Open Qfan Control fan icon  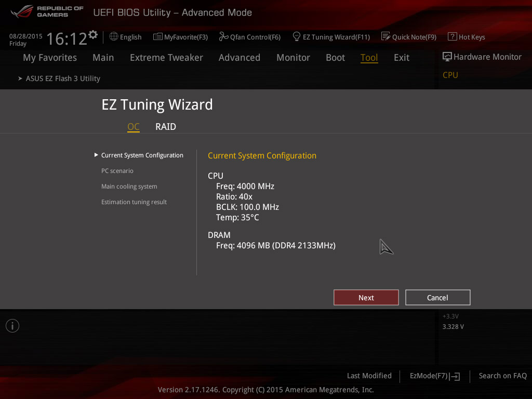[x=223, y=36]
